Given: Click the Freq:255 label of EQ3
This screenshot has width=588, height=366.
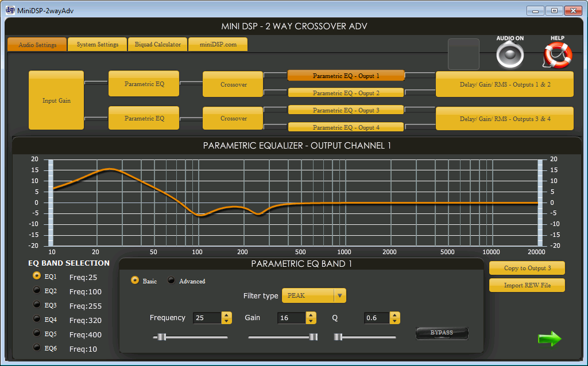Looking at the screenshot, I should (x=86, y=306).
